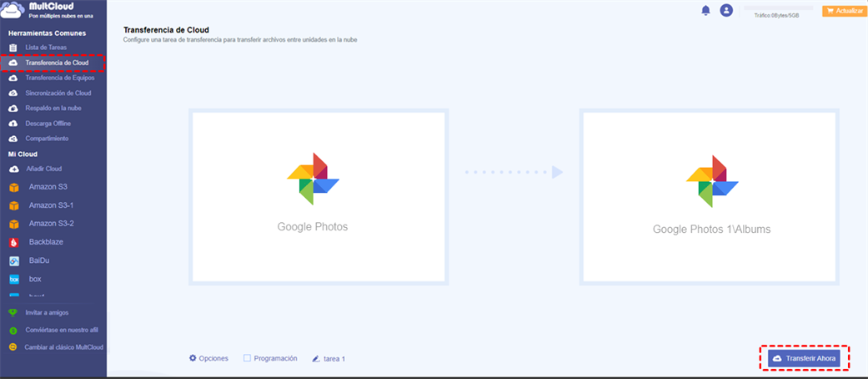Open Lista de Tareas
The height and width of the screenshot is (379, 868).
pos(46,48)
